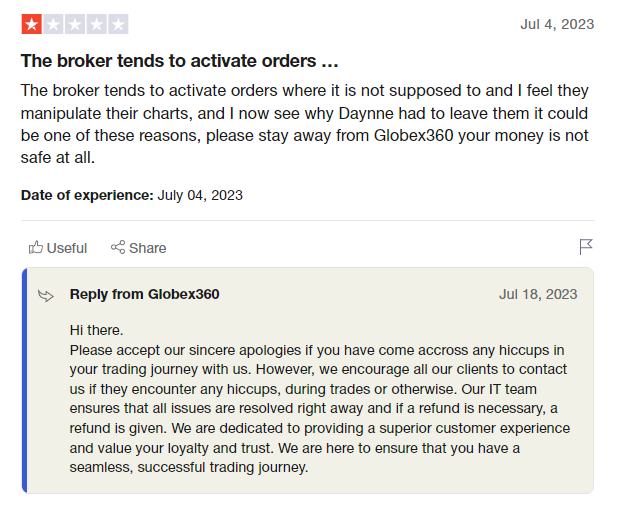
Task: Select the 'Date of experience' line
Action: click(x=132, y=195)
